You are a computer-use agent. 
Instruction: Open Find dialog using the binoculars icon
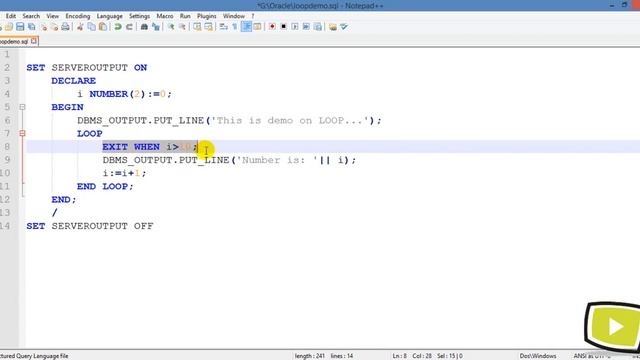coord(144,27)
